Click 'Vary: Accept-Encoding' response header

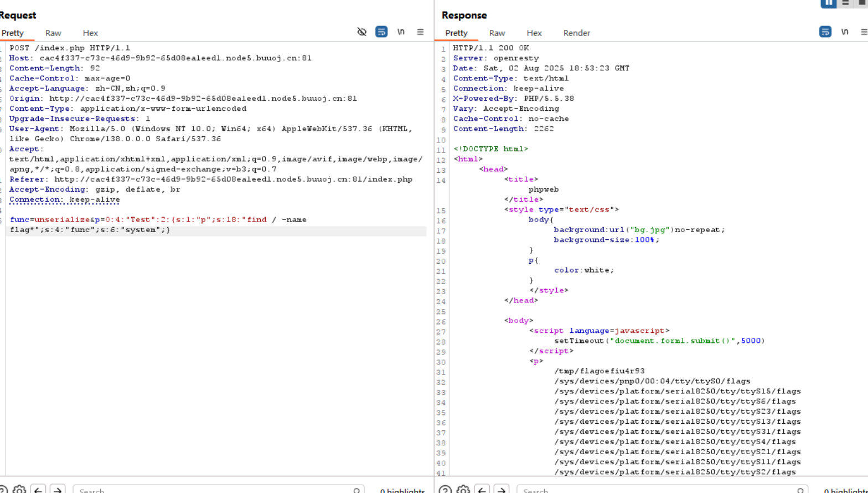(506, 109)
